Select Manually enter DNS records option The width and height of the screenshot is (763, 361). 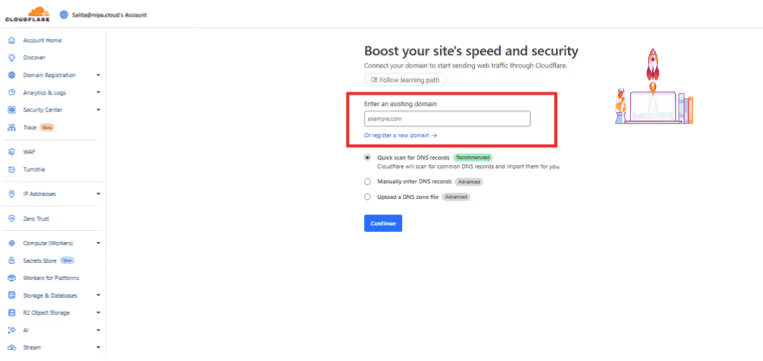pos(367,182)
